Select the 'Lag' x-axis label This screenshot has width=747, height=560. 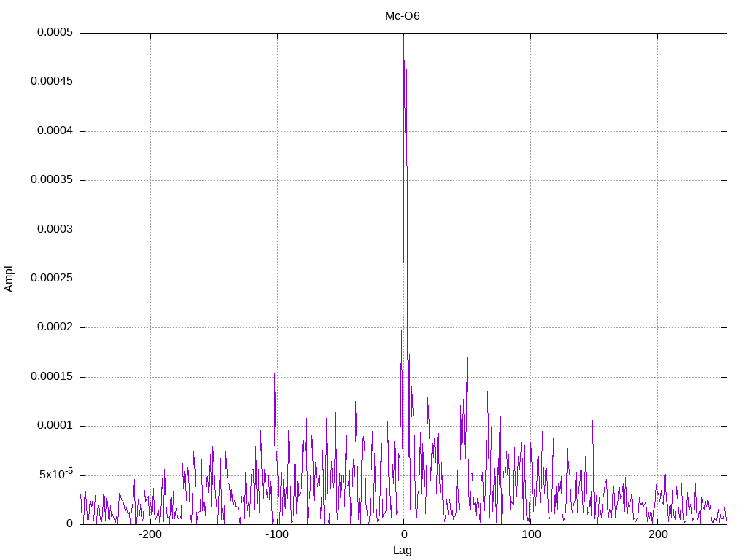click(402, 551)
